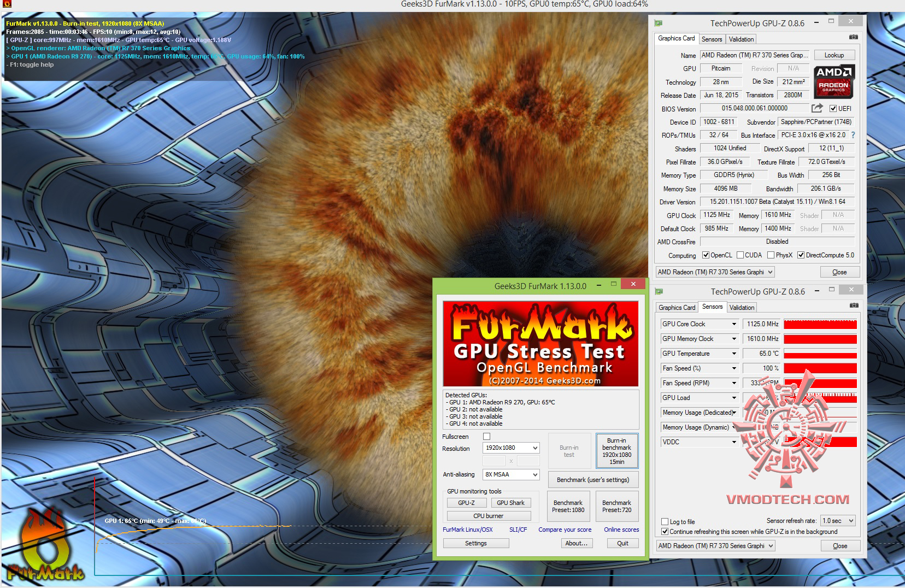Click the Lookup button
Viewport: 905px width, 588px height.
point(834,55)
